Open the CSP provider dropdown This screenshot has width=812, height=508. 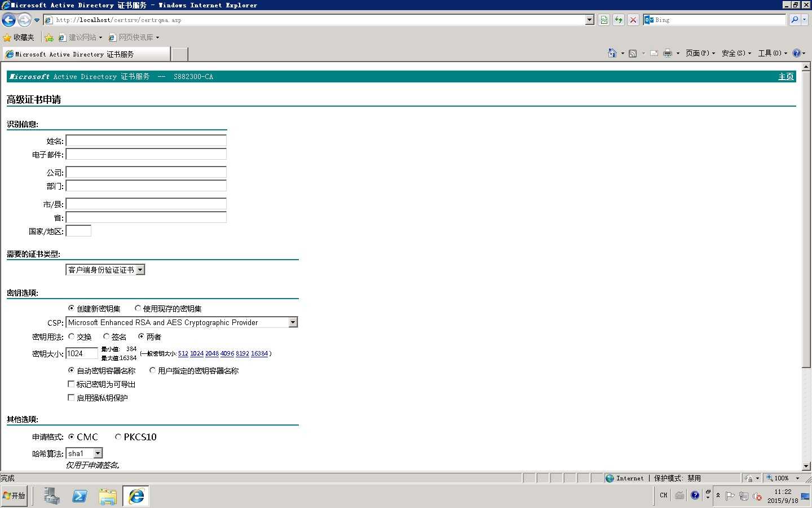pos(182,322)
